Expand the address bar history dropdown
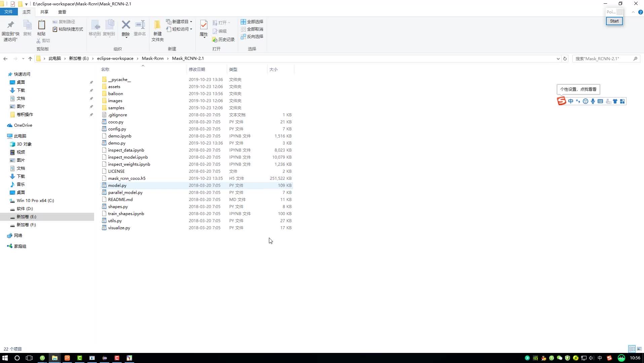This screenshot has width=644, height=363. [x=558, y=58]
